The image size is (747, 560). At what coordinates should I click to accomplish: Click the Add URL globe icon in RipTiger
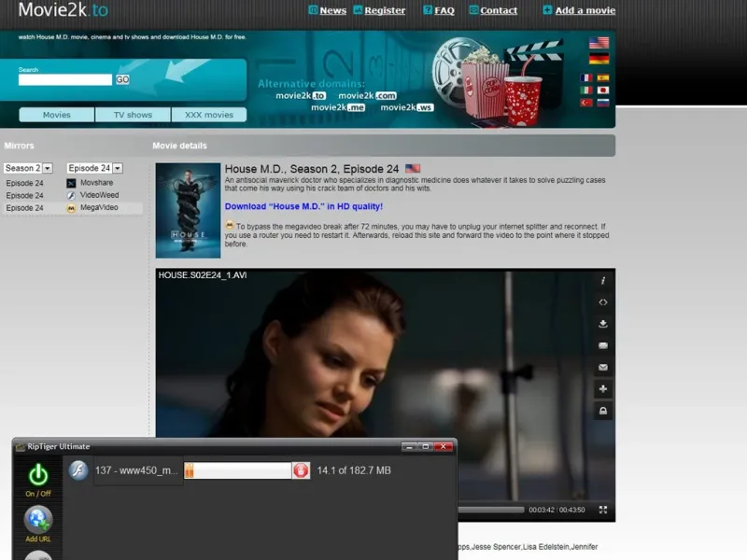[38, 520]
